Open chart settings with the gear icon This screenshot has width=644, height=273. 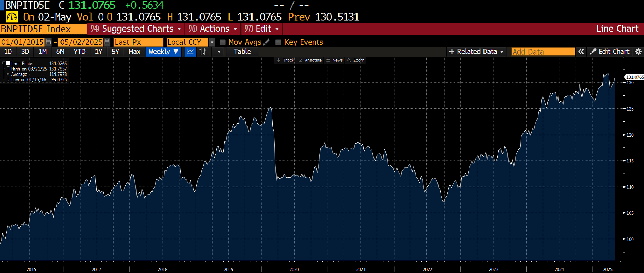point(638,52)
